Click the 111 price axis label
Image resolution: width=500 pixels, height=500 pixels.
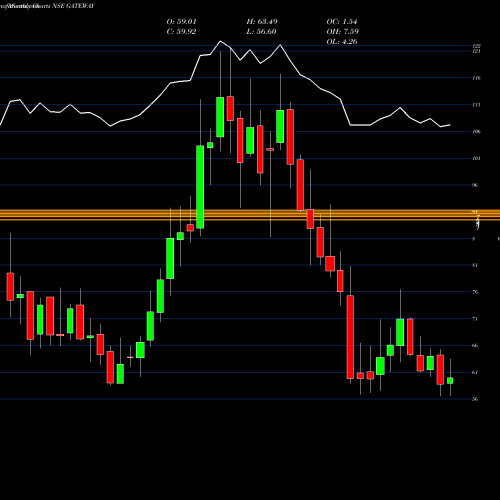click(476, 105)
